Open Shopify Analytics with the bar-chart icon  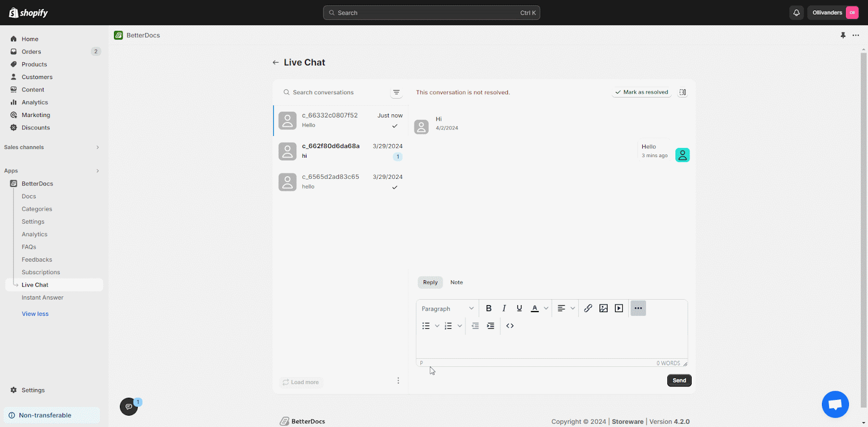click(14, 102)
